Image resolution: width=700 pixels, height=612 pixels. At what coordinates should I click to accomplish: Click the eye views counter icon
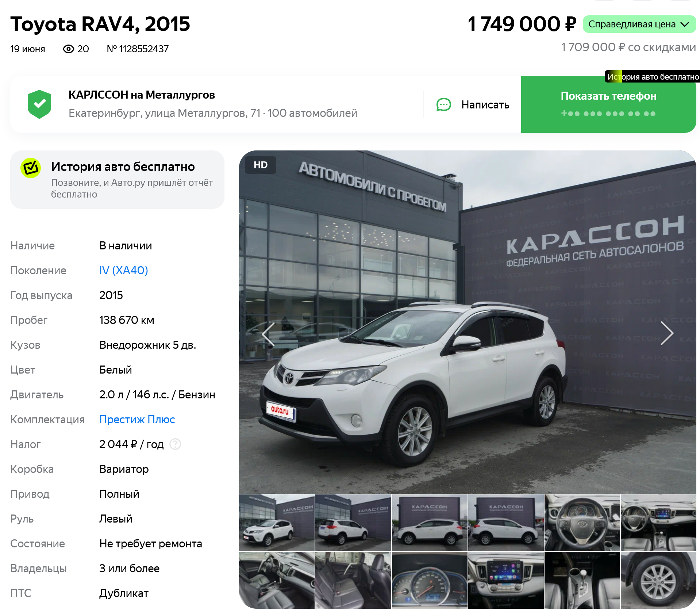coord(69,49)
